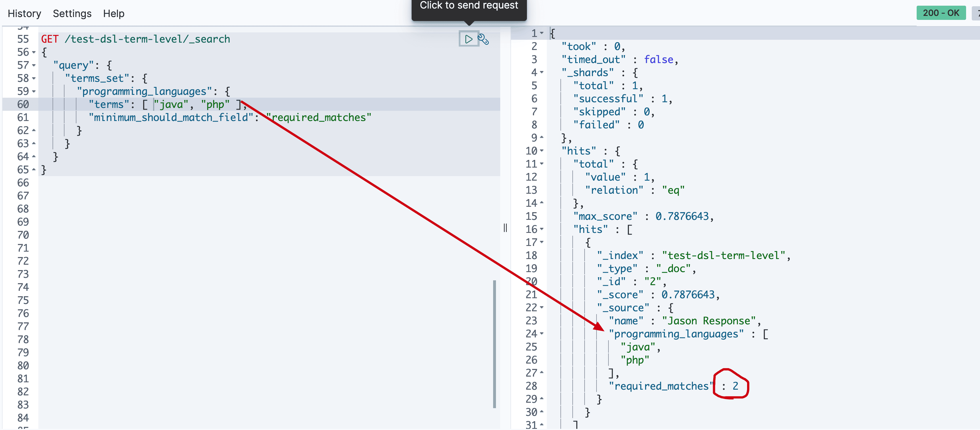The width and height of the screenshot is (980, 430).
Task: Open the wrench request options icon
Action: (x=483, y=39)
